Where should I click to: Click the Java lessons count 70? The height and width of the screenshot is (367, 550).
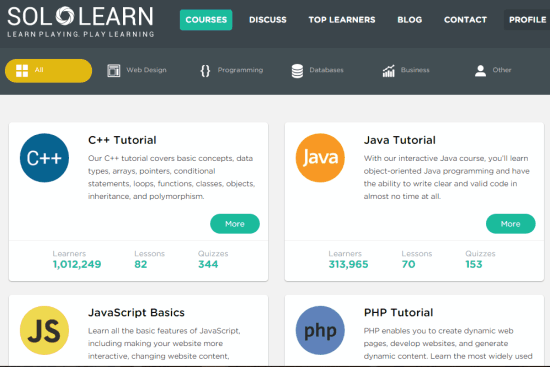[409, 264]
